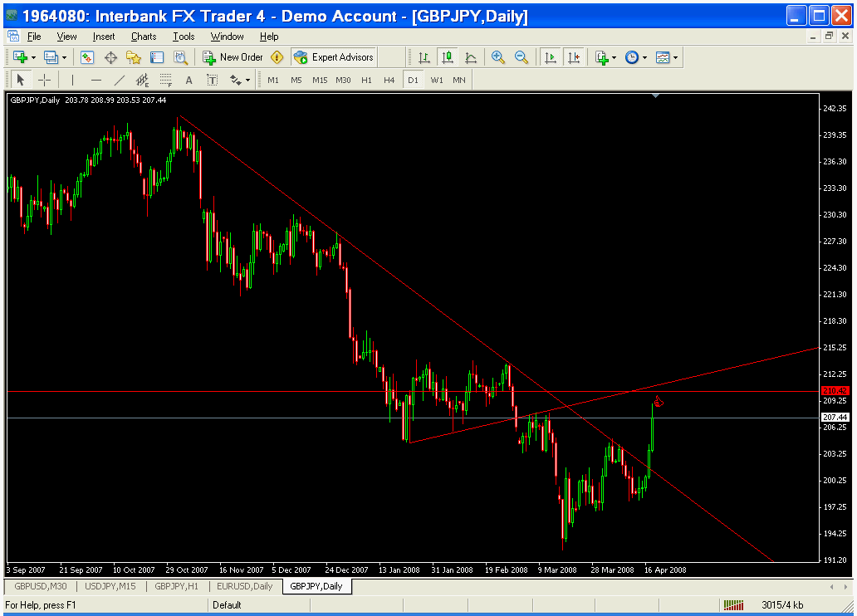Viewport: 857px width, 616px height.
Task: Open the Navigator folder-star icon
Action: pos(134,57)
